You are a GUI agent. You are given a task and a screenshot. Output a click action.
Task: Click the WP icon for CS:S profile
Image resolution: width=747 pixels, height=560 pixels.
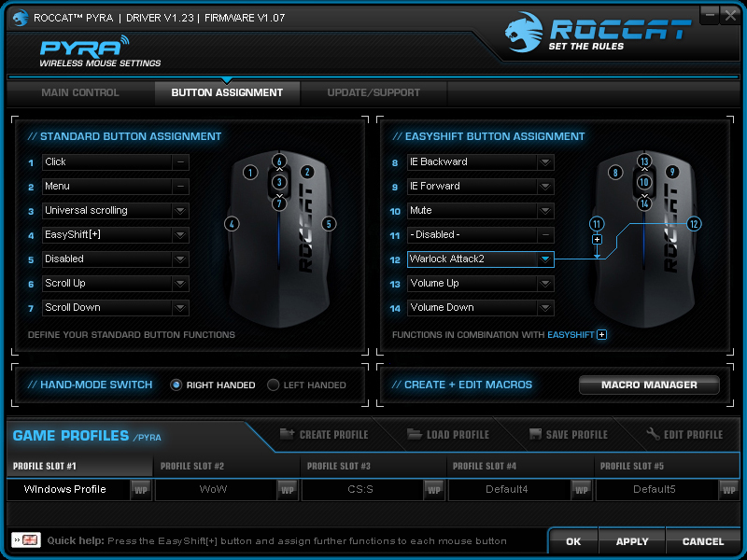[x=434, y=490]
